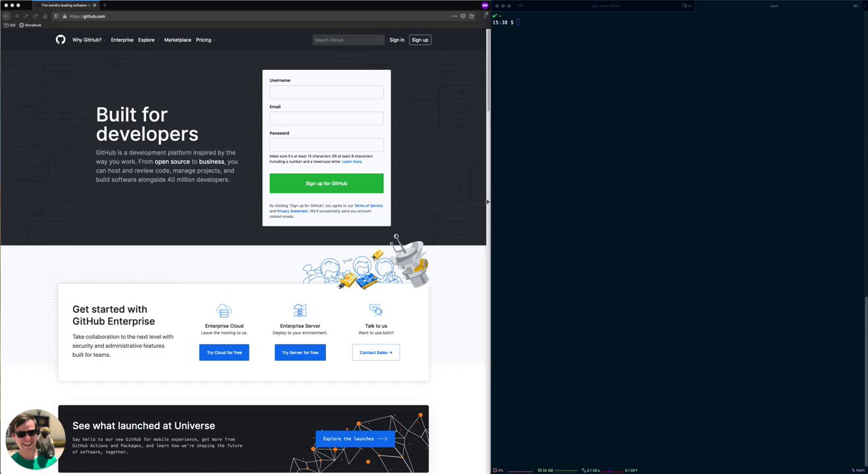Reload the GitHub page

click(x=36, y=16)
